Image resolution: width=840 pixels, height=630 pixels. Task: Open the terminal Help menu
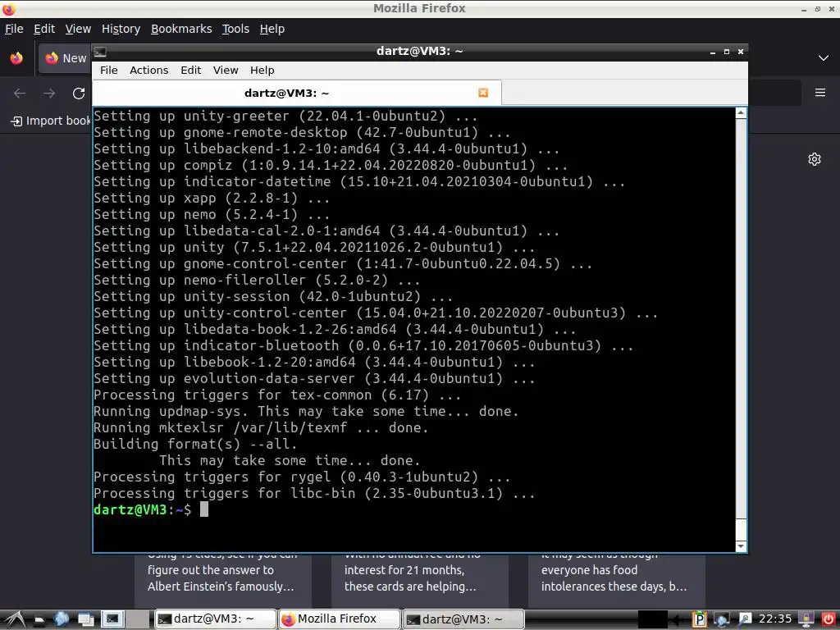coord(262,71)
